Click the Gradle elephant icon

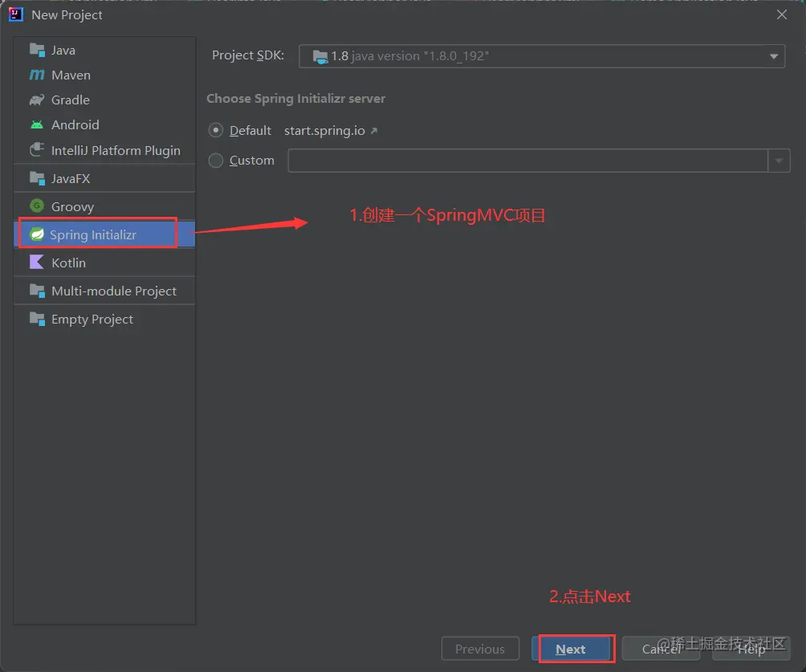[37, 100]
